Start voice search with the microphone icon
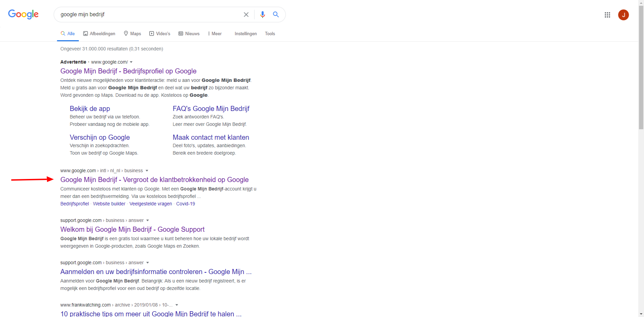This screenshot has width=644, height=317. (262, 15)
